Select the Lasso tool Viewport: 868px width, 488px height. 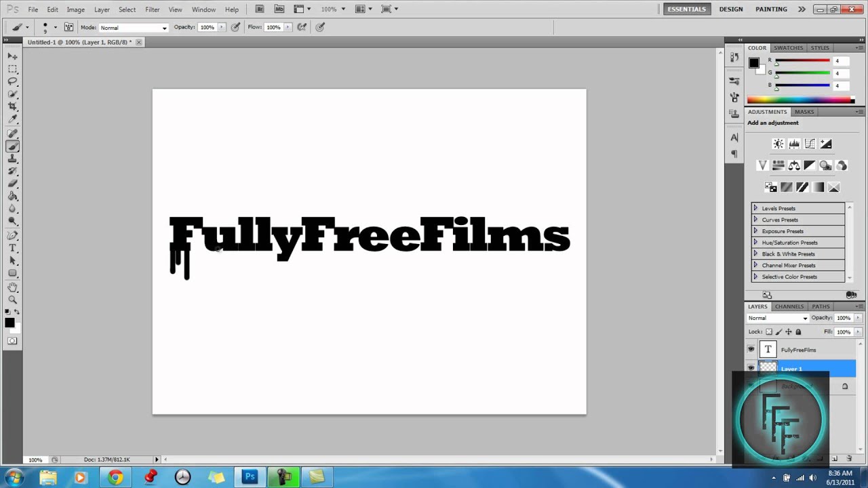[12, 82]
